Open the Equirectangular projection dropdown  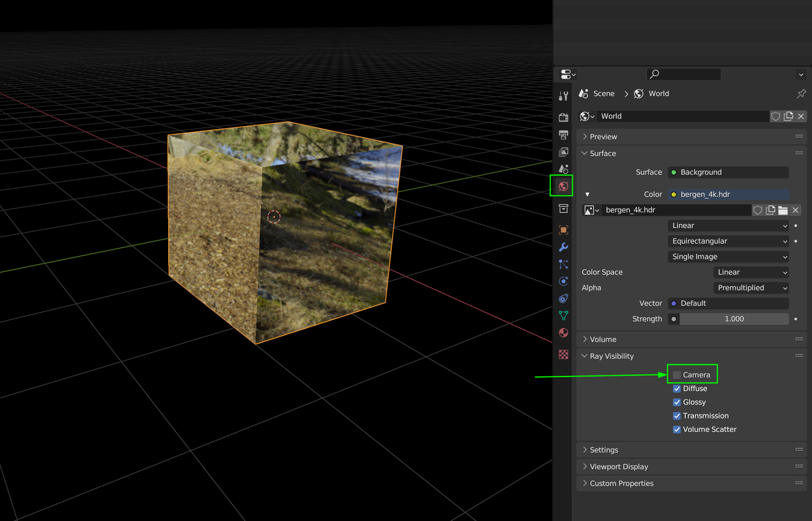coord(728,241)
